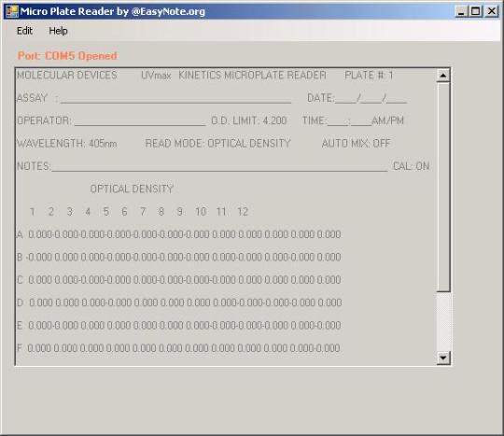Screen dimensions: 504x436
Task: Click the TIME AM/PM text
Action: (353, 120)
